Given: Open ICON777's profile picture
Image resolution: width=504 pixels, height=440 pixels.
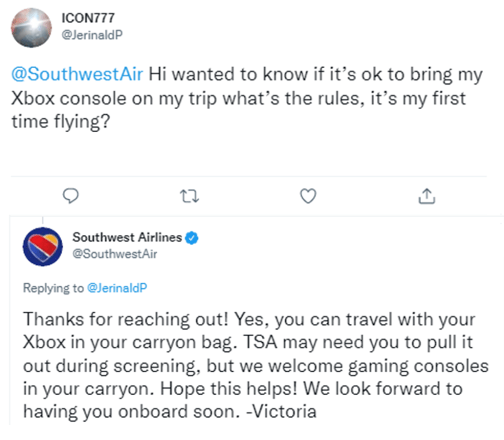Looking at the screenshot, I should (31, 28).
